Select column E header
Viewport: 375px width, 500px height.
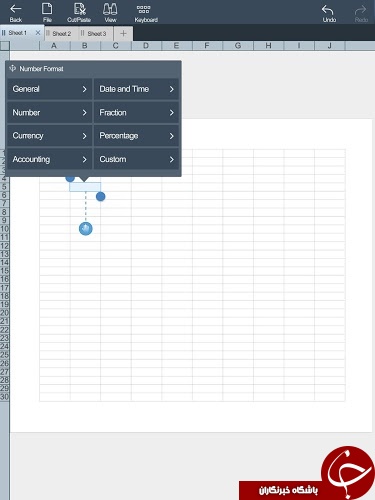click(177, 46)
